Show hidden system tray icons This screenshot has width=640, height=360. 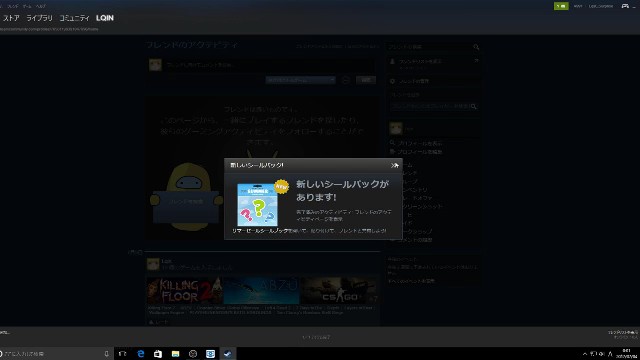(x=584, y=354)
